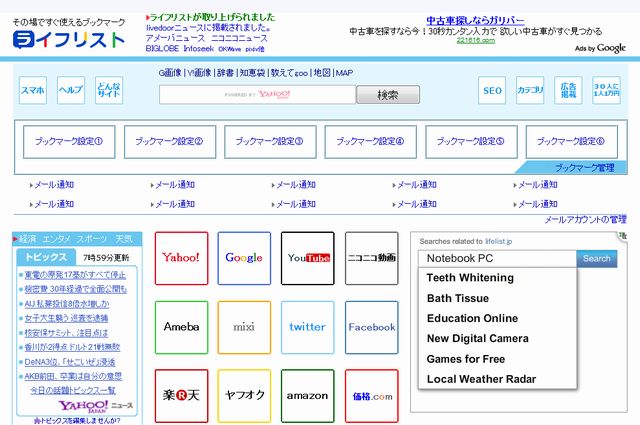Image resolution: width=640 pixels, height=425 pixels.
Task: Click the どんなサイト icon button
Action: click(x=109, y=90)
